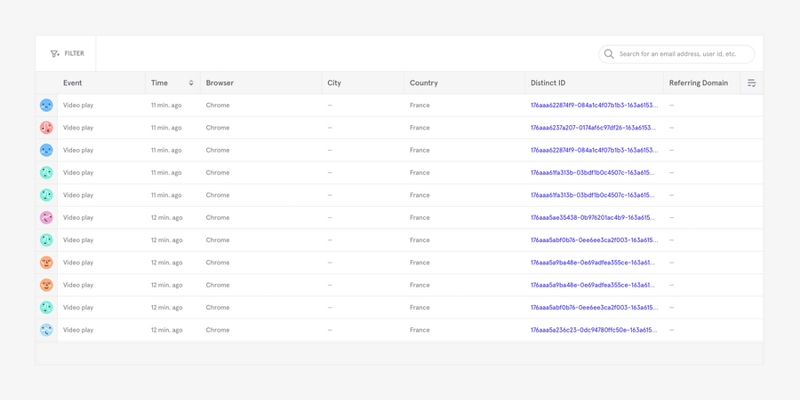The height and width of the screenshot is (400, 800).
Task: Select "Video play" in row with ID 176aaa5a236c23
Action: pyautogui.click(x=78, y=330)
